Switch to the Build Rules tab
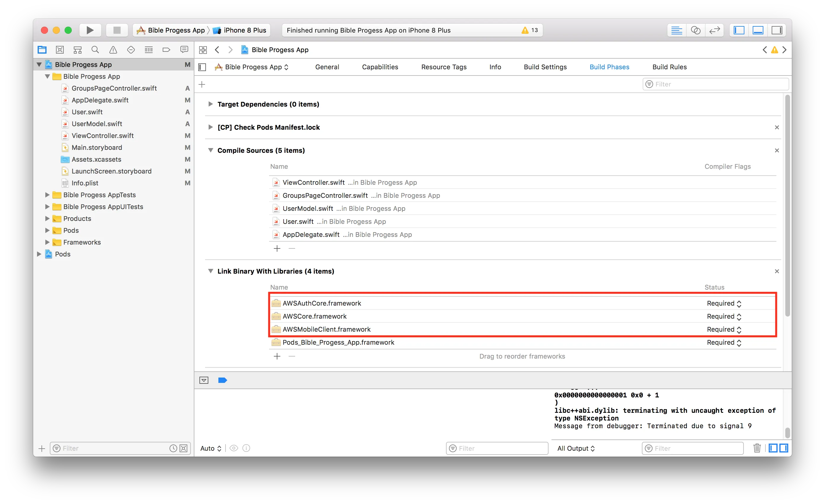Screen dimensions: 825x504 (x=670, y=67)
